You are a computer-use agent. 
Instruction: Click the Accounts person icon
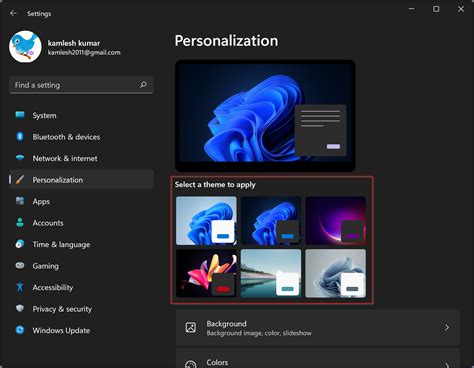coord(20,223)
